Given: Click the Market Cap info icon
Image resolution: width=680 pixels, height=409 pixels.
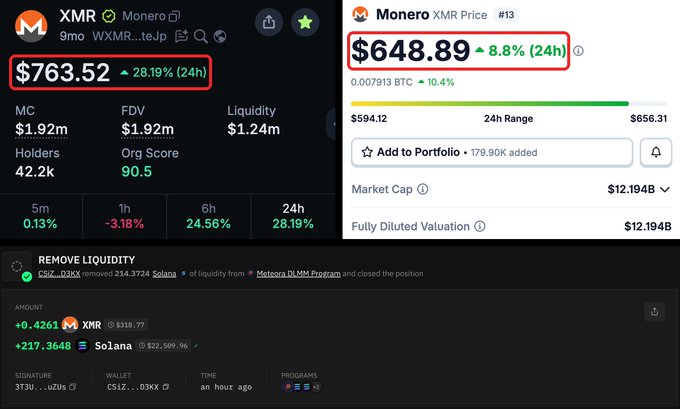Looking at the screenshot, I should [422, 189].
